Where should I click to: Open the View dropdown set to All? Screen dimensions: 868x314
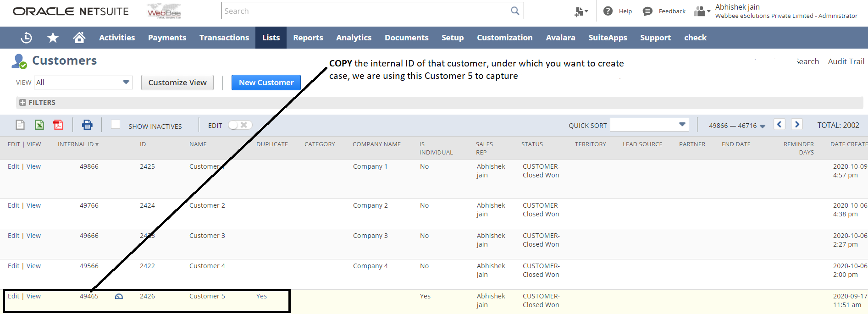pyautogui.click(x=83, y=83)
